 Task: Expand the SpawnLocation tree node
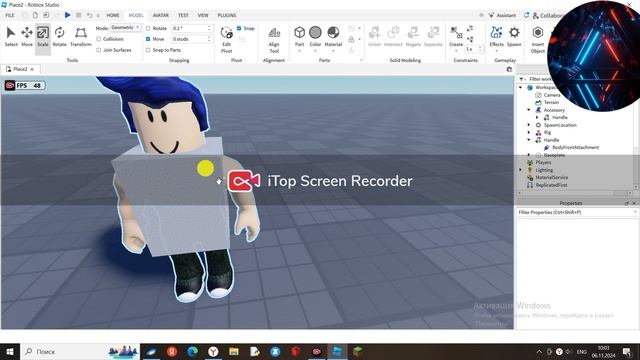click(529, 125)
